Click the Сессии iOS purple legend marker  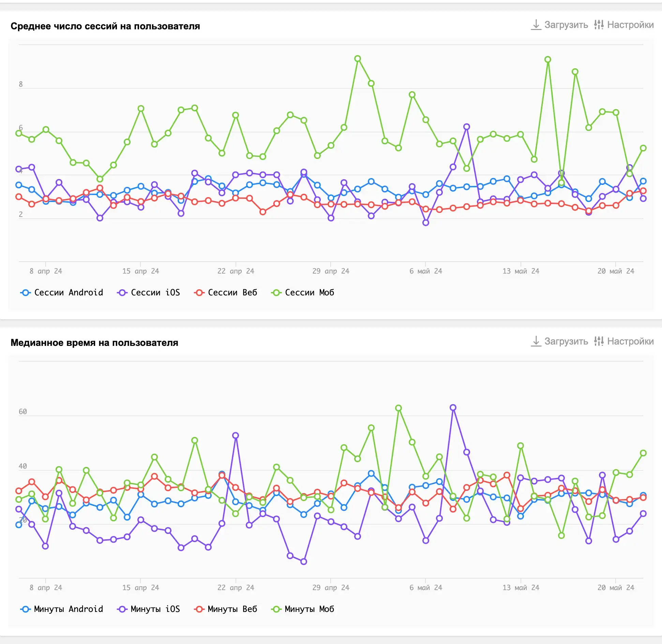tap(122, 293)
